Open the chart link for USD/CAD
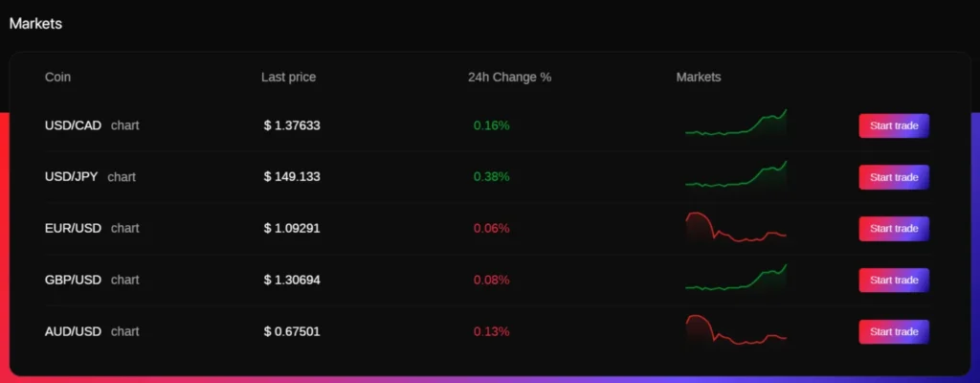The image size is (980, 383). (125, 125)
